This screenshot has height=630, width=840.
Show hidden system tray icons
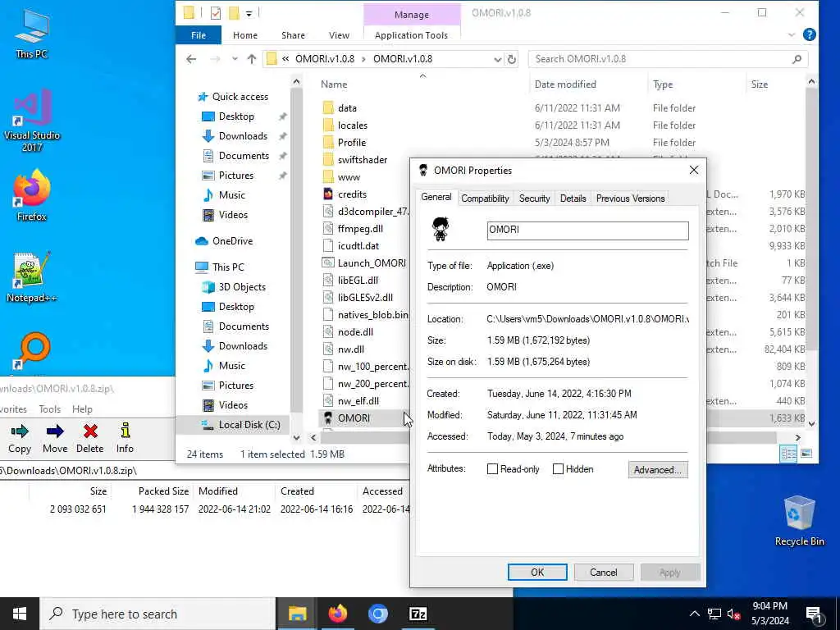694,614
